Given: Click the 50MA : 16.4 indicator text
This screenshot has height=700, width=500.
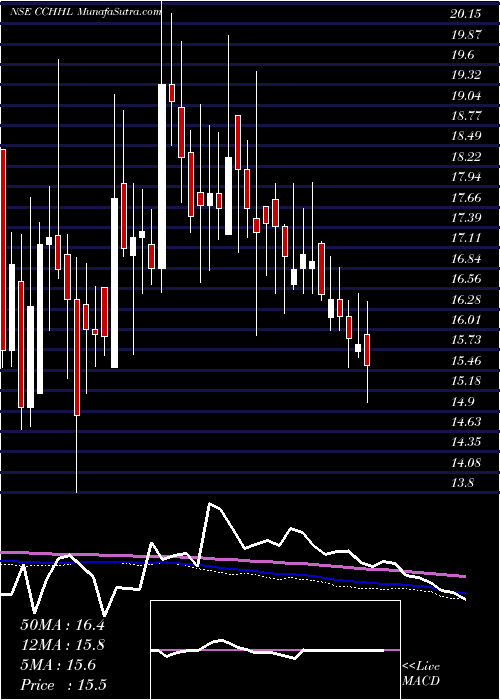Looking at the screenshot, I should click(62, 625).
